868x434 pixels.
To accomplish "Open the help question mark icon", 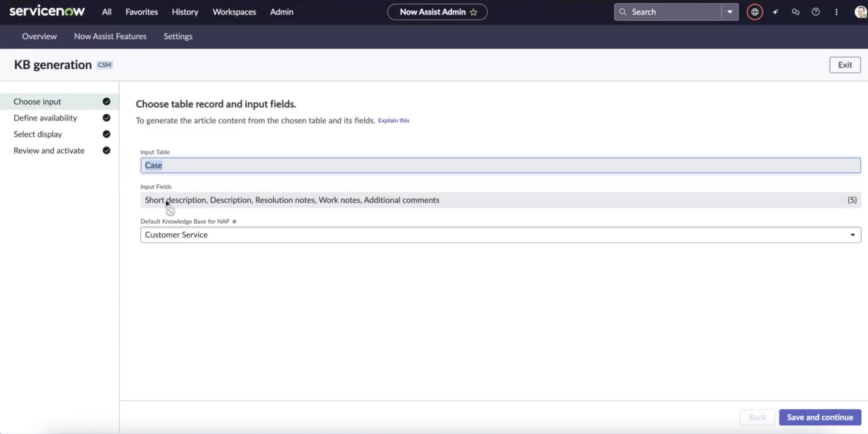I will (x=816, y=12).
